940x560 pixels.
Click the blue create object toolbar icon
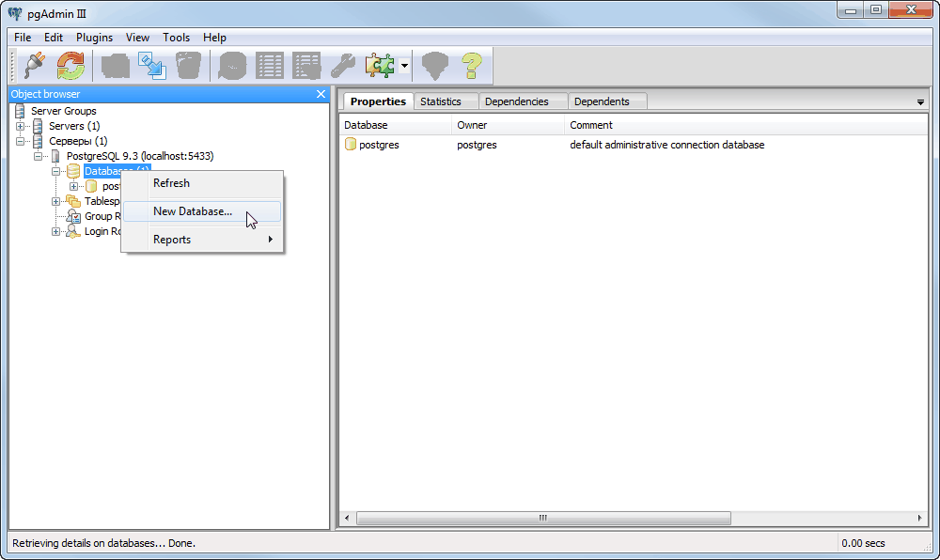point(151,66)
